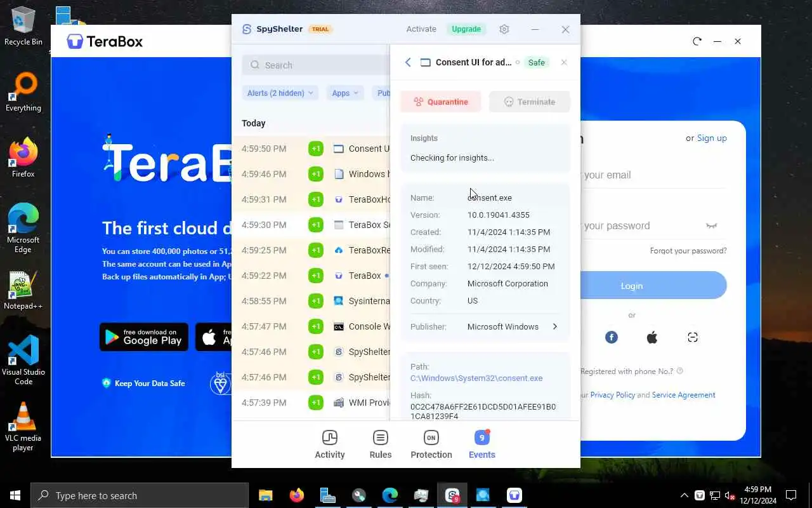812x508 pixels.
Task: Close the Consent UI details panel
Action: pos(564,62)
